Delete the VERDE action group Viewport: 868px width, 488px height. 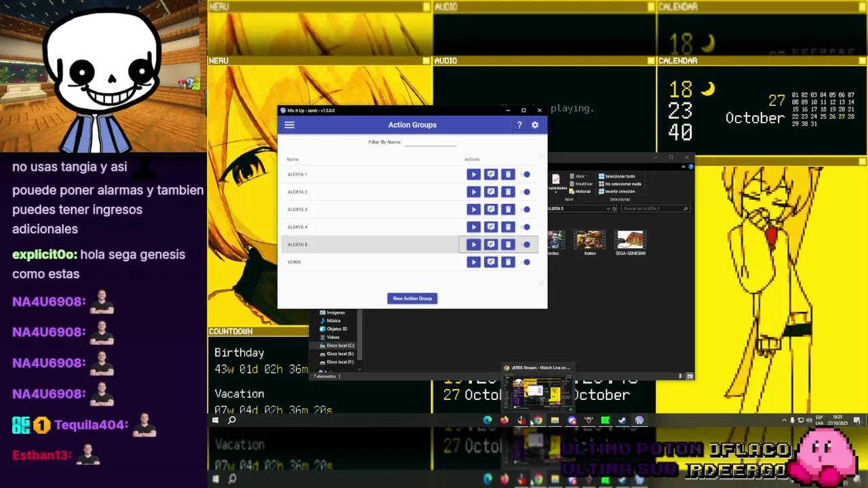tap(508, 262)
